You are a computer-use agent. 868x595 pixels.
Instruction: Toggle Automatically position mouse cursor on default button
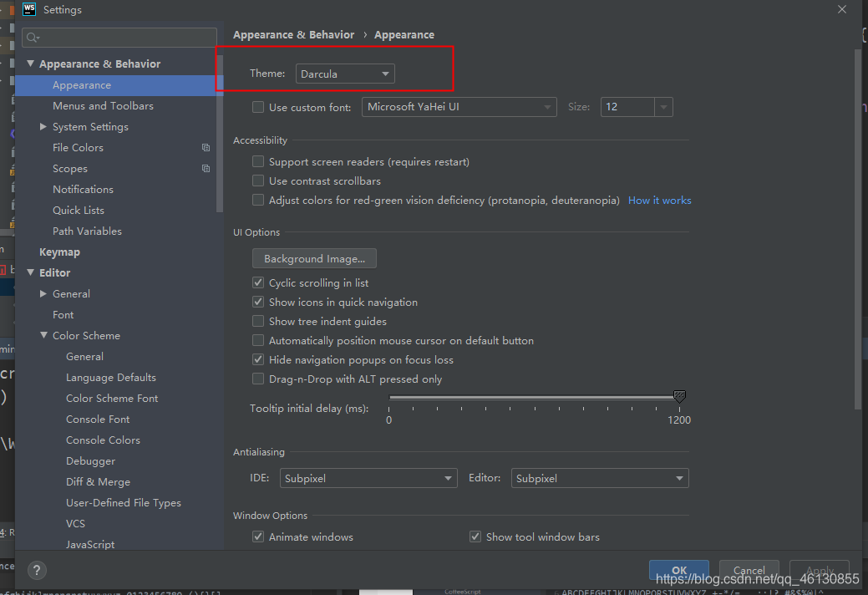pos(258,340)
